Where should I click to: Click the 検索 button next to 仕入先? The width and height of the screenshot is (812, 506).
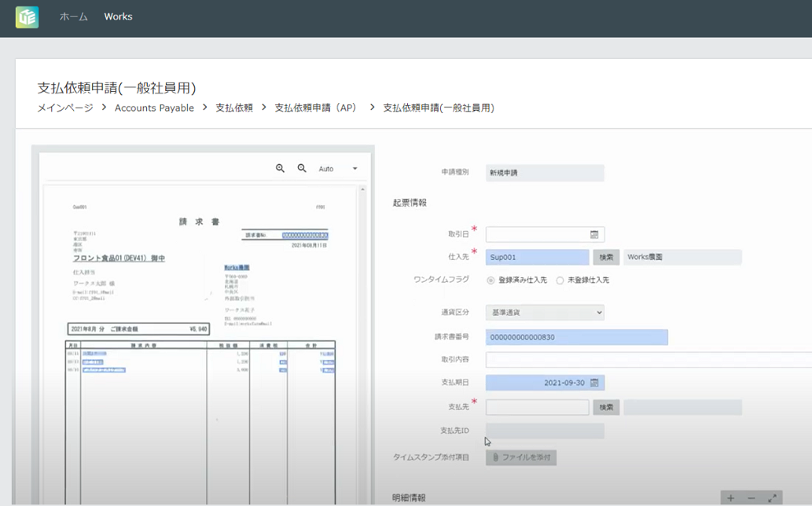point(606,257)
